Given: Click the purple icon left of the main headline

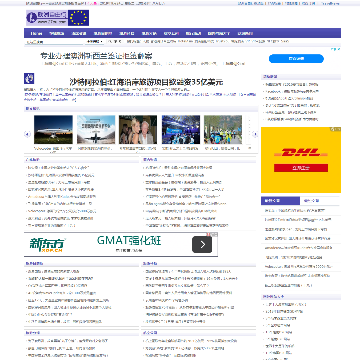Looking at the screenshot, I should pyautogui.click(x=29, y=78).
